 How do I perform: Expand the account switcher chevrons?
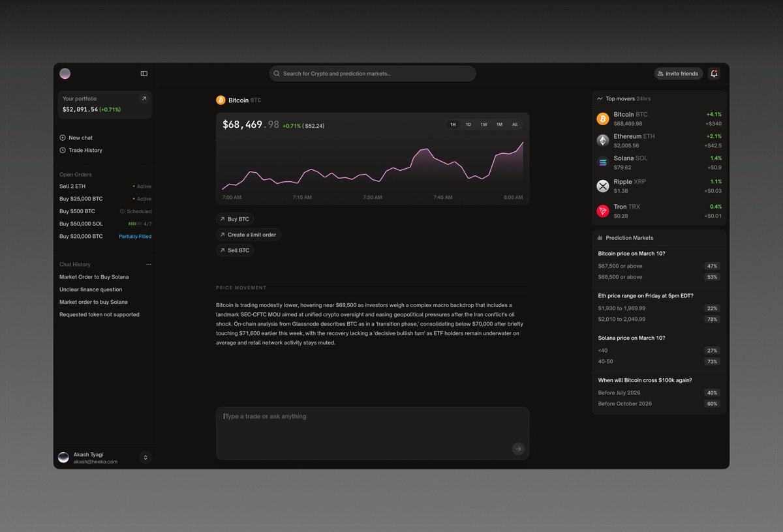coord(146,458)
